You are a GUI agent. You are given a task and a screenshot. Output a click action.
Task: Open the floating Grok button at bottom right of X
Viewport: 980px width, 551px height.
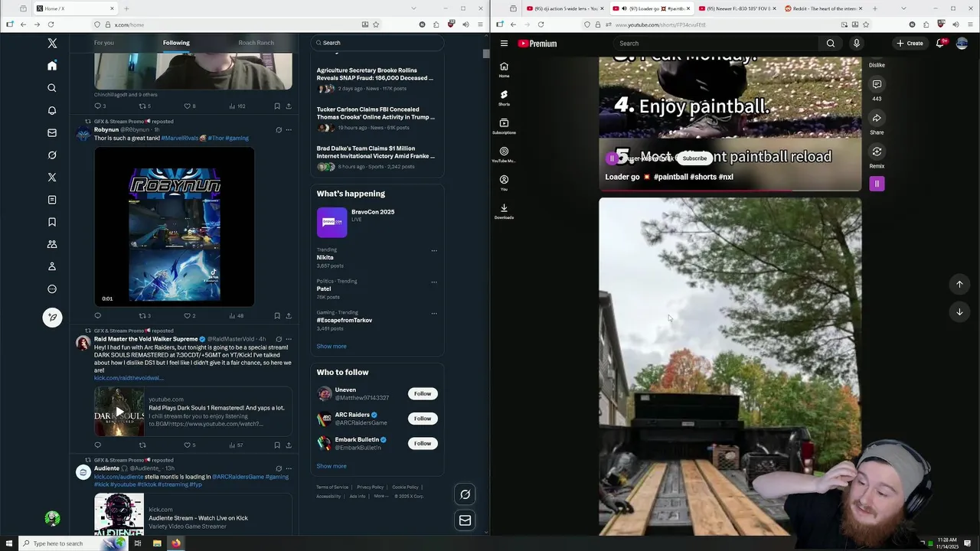pos(465,494)
